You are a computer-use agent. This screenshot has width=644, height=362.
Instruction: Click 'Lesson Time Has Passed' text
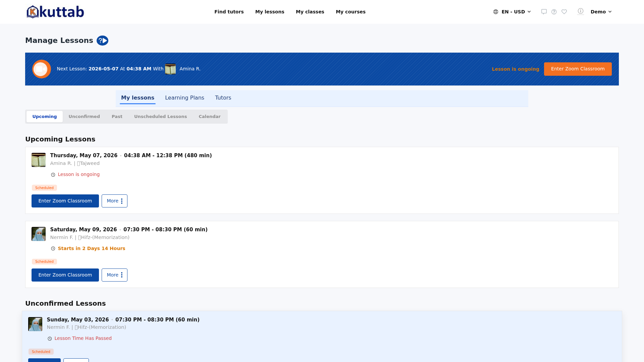(x=83, y=339)
